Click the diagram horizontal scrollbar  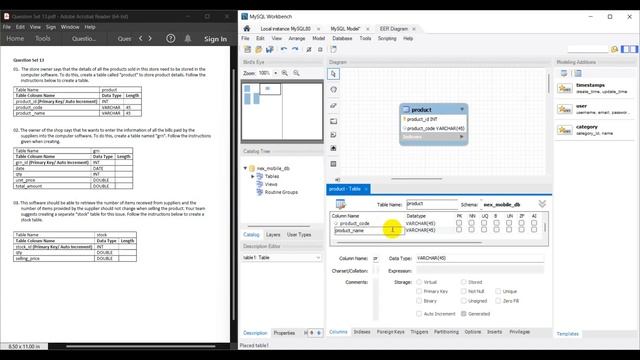pyautogui.click(x=416, y=179)
